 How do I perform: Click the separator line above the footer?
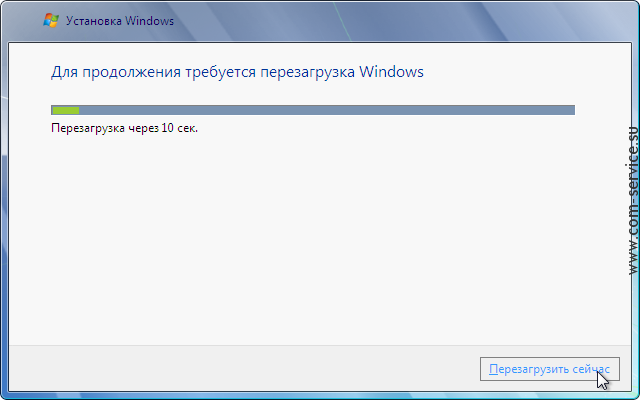(320, 346)
